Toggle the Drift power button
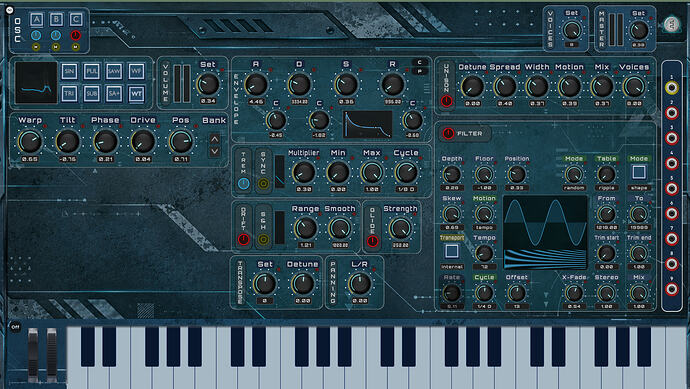690x389 pixels. pyautogui.click(x=244, y=239)
